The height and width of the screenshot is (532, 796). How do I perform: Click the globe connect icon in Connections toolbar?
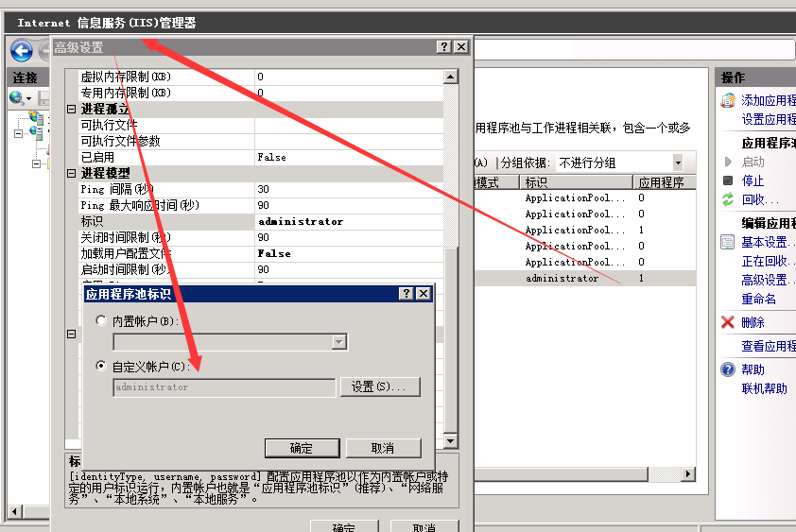point(17,97)
